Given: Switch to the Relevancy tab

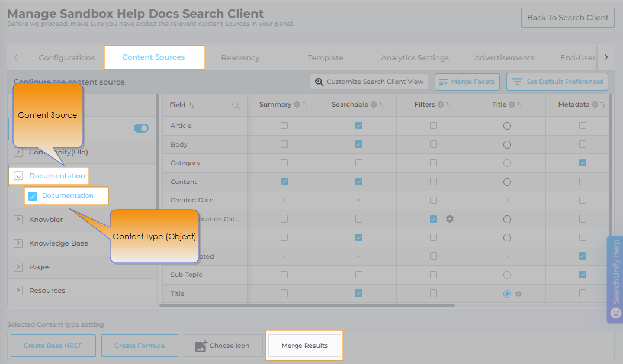Looking at the screenshot, I should coord(240,58).
